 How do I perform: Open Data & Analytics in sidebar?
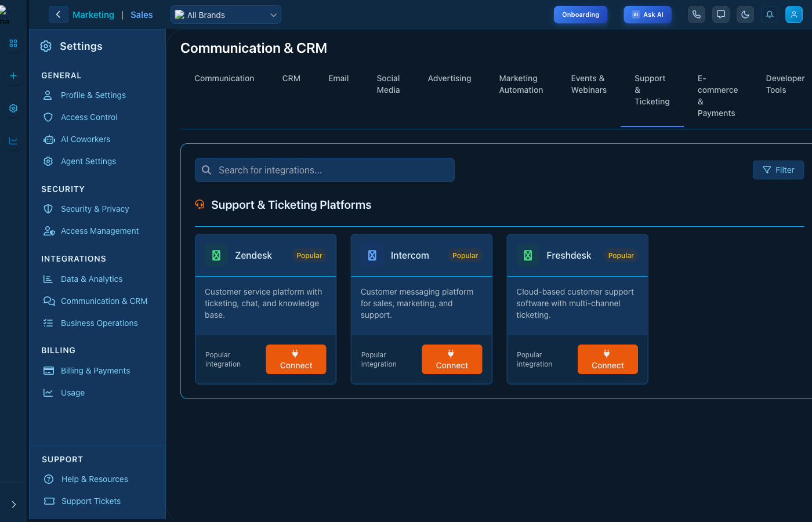[92, 279]
